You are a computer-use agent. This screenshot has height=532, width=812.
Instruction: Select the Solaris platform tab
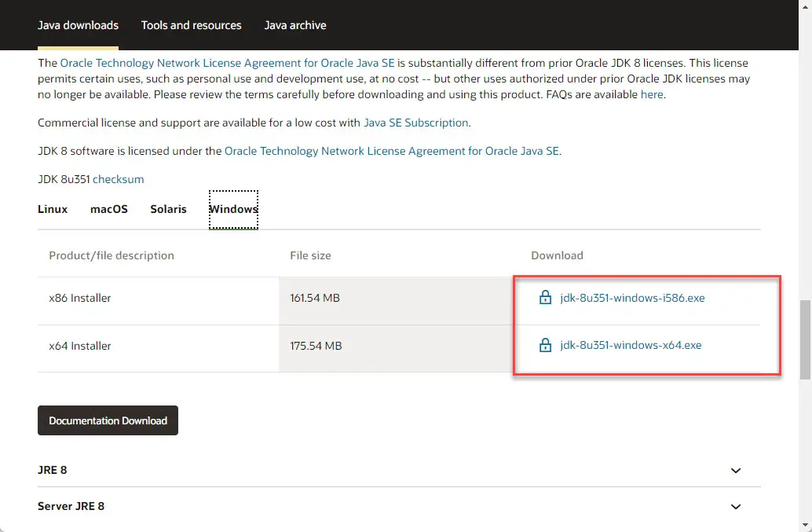pos(168,209)
